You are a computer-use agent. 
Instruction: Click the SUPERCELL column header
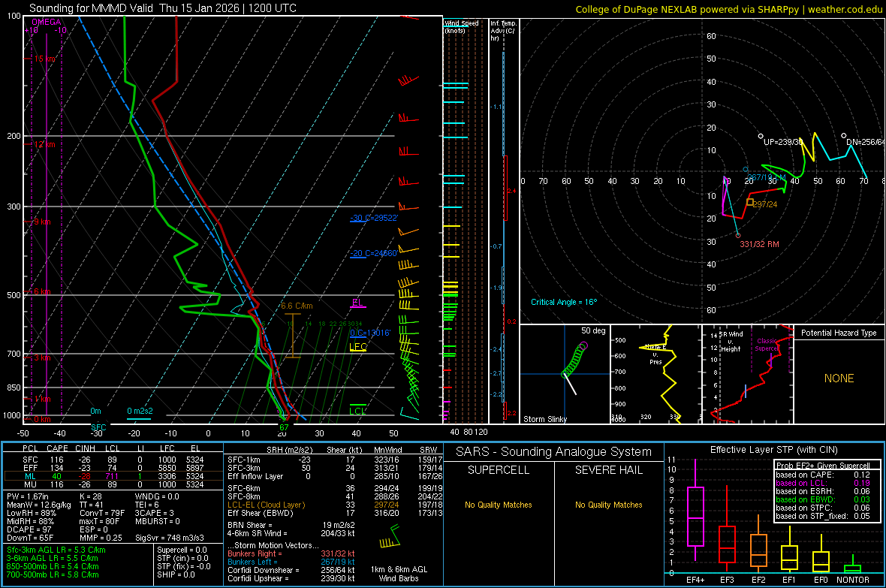point(499,470)
